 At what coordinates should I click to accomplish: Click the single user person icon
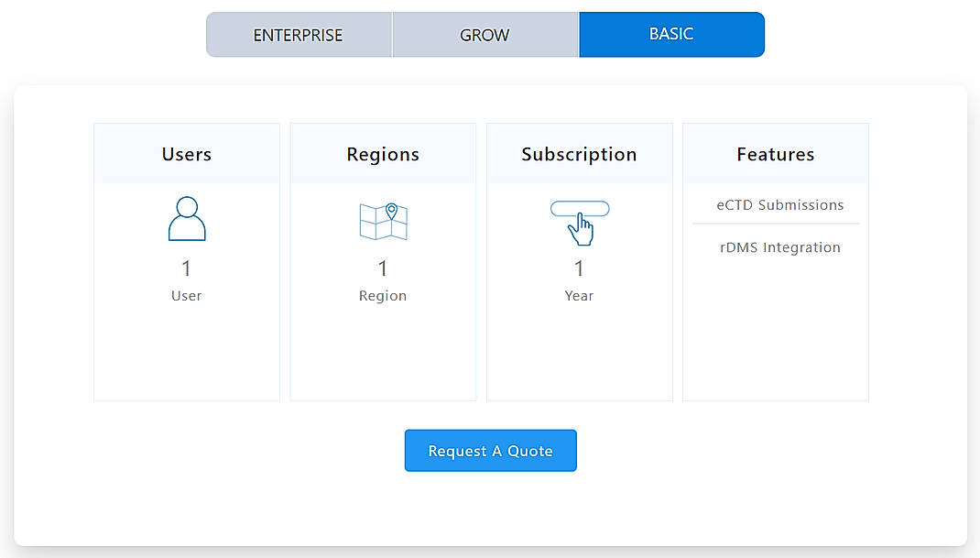tap(186, 220)
